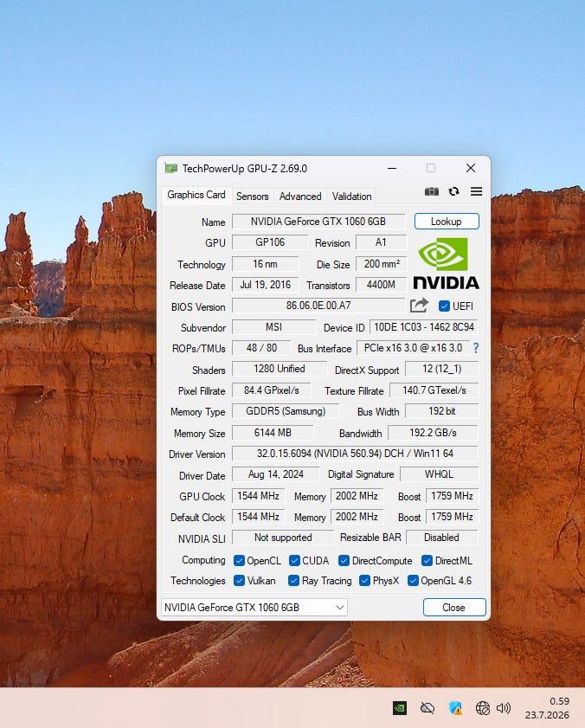Switch to the Advanced tab
The image size is (585, 728).
coord(300,196)
